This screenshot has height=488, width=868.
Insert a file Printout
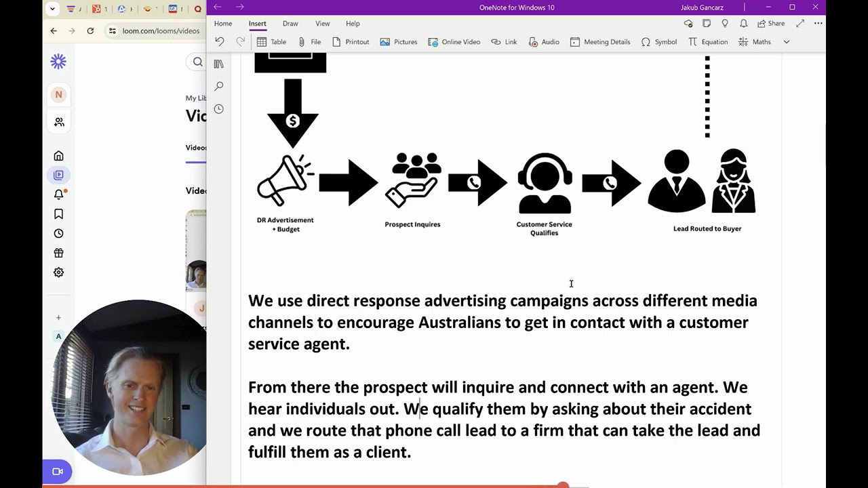[x=351, y=41]
